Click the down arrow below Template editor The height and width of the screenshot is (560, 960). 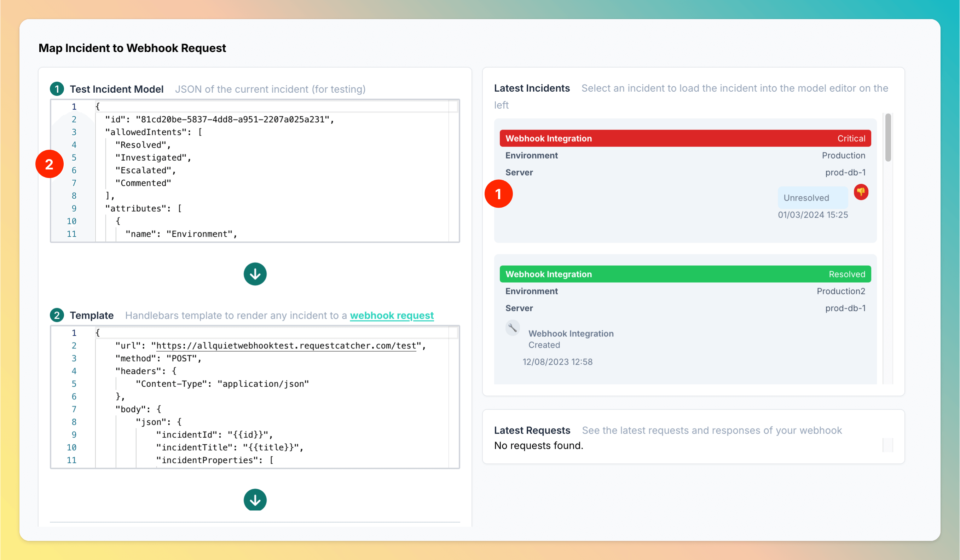pyautogui.click(x=255, y=500)
